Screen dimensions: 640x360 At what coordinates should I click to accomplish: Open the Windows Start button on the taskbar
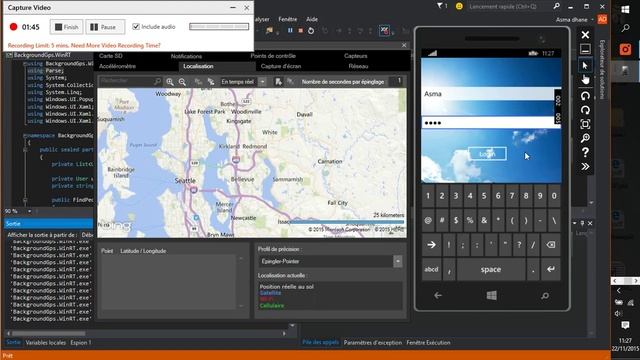point(625,10)
